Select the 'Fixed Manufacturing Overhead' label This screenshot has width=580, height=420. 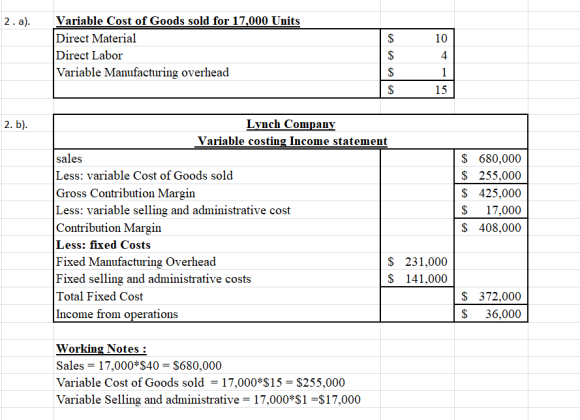pos(136,262)
